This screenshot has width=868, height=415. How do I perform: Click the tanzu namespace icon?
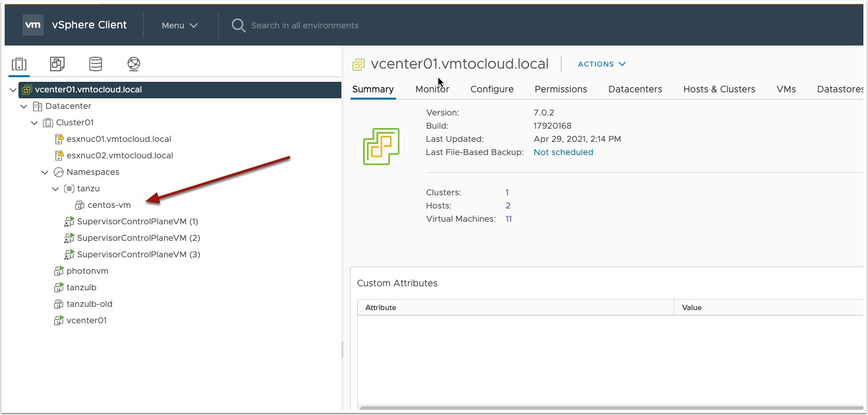click(x=69, y=189)
